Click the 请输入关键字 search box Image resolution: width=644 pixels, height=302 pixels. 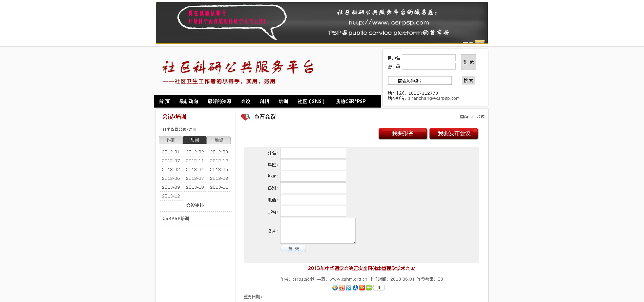click(420, 81)
